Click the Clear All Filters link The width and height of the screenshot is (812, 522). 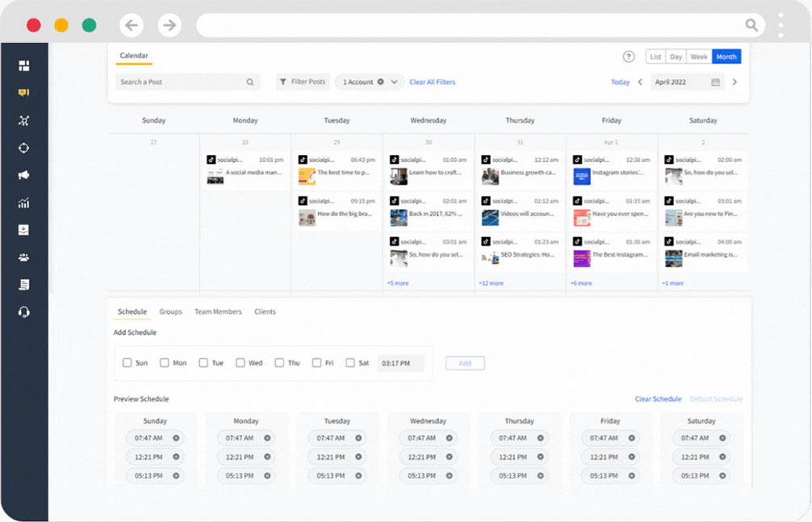(x=432, y=82)
